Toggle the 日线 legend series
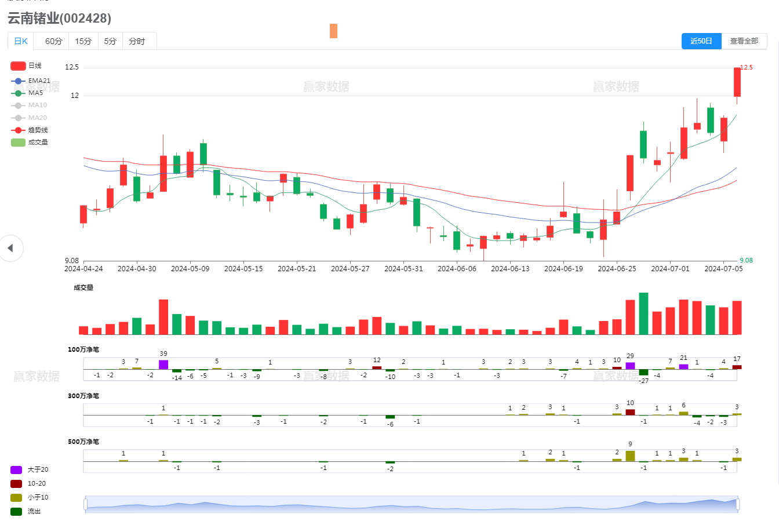Viewport: 779px width, 532px height. click(x=26, y=66)
